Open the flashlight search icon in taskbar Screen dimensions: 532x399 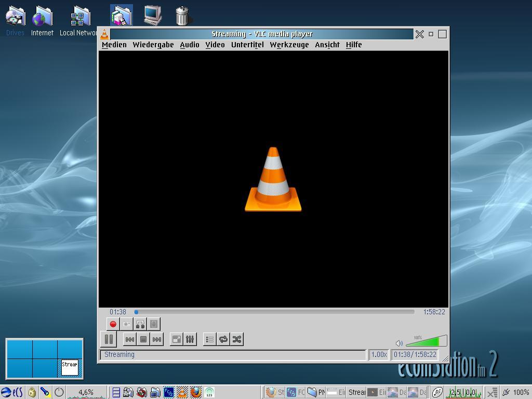tap(45, 392)
